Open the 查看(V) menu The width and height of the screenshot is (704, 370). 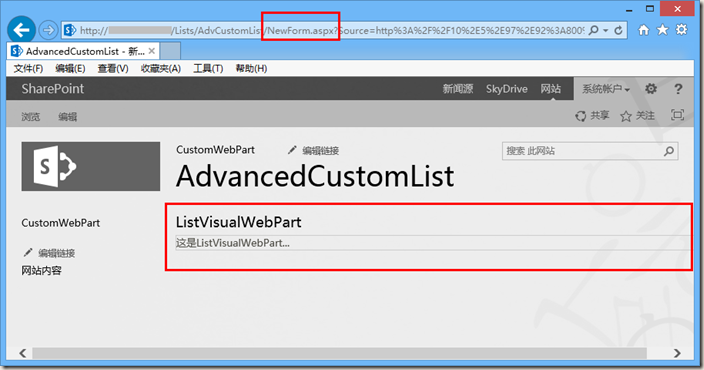(x=113, y=69)
